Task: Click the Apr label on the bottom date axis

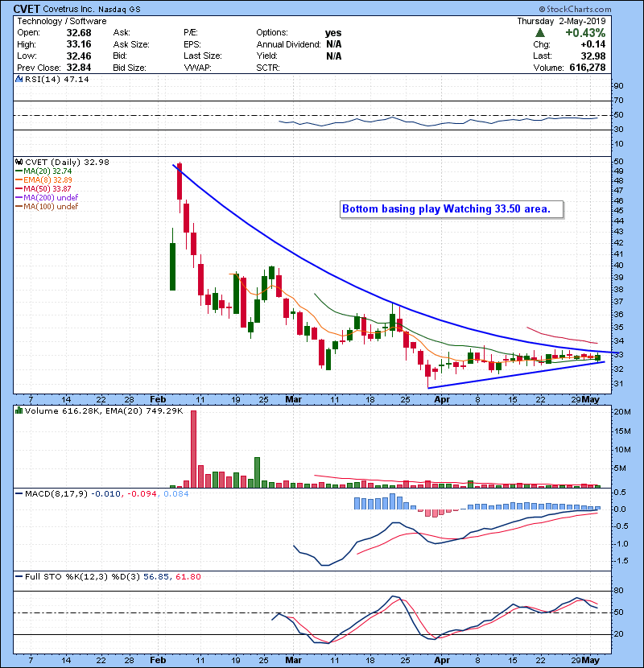Action: click(442, 660)
